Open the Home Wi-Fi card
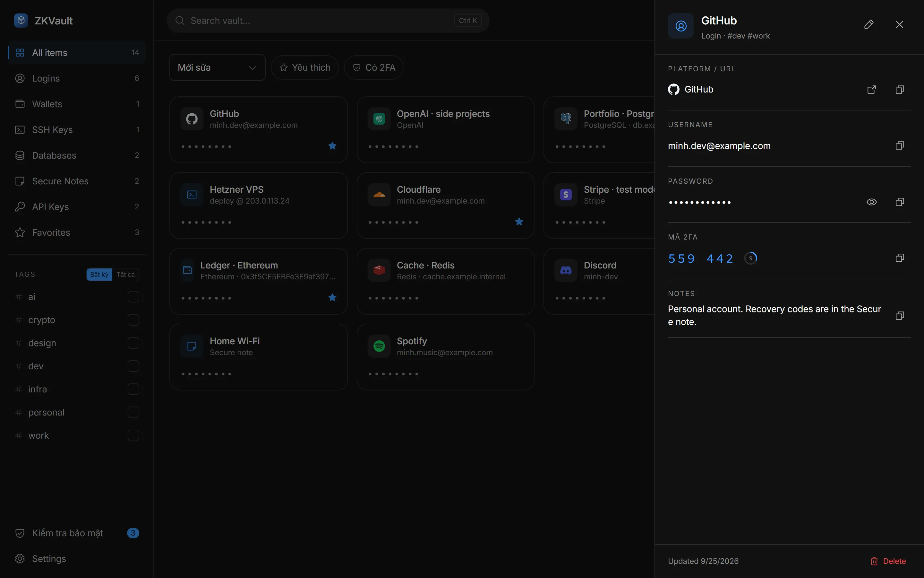The width and height of the screenshot is (924, 578). point(259,357)
